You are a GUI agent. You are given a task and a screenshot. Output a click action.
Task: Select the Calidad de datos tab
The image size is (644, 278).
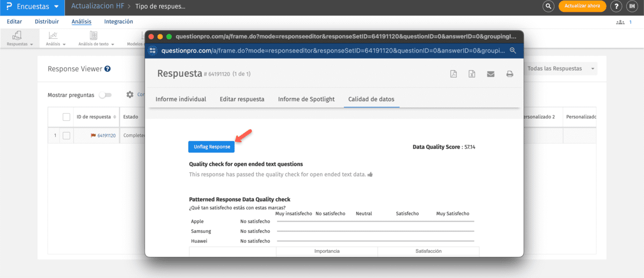371,99
